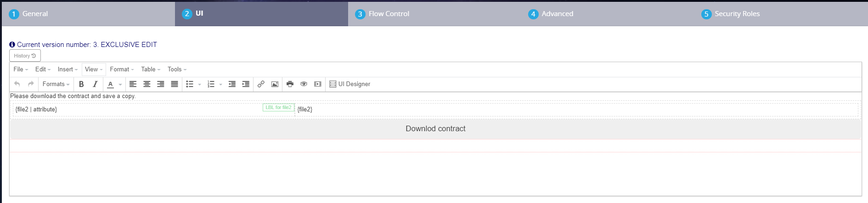This screenshot has height=203, width=868.
Task: Click the print icon
Action: coord(290,84)
